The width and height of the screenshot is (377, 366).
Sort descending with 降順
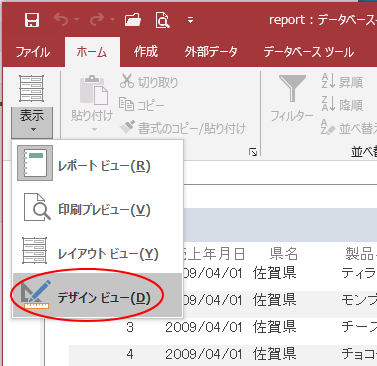pyautogui.click(x=342, y=105)
